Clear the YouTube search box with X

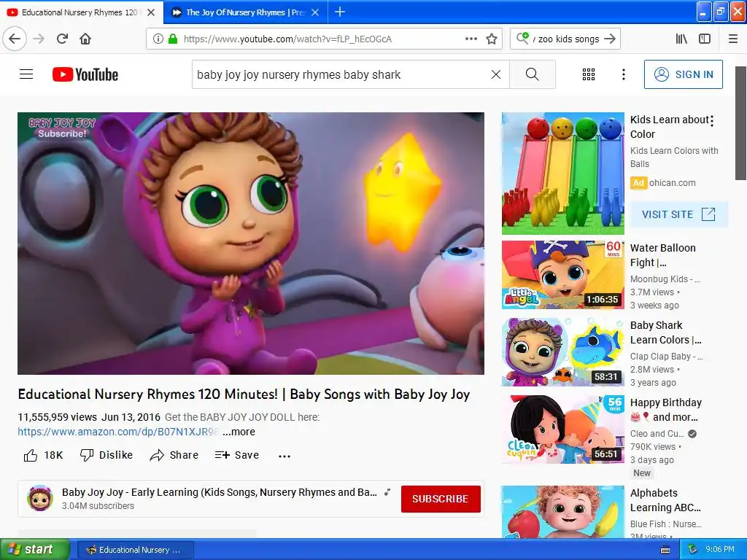point(496,74)
